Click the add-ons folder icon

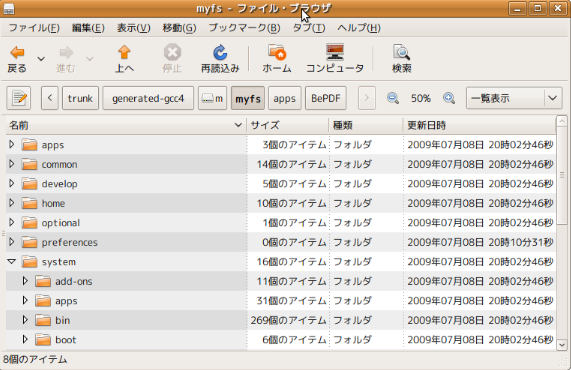43,281
